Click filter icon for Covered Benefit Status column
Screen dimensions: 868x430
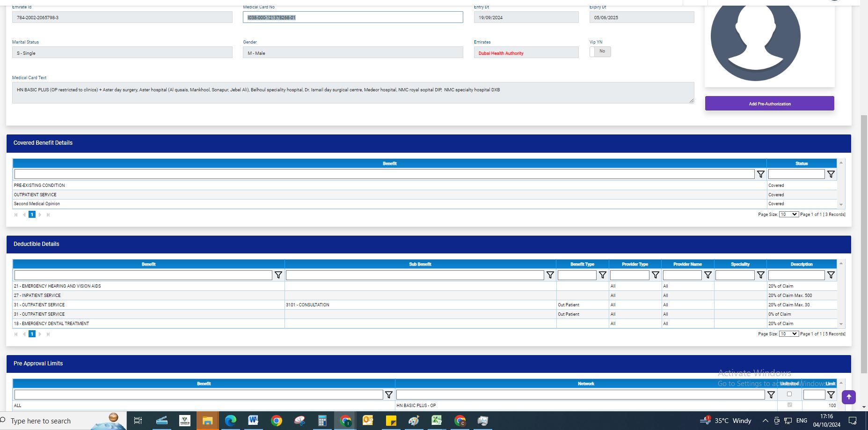[831, 174]
